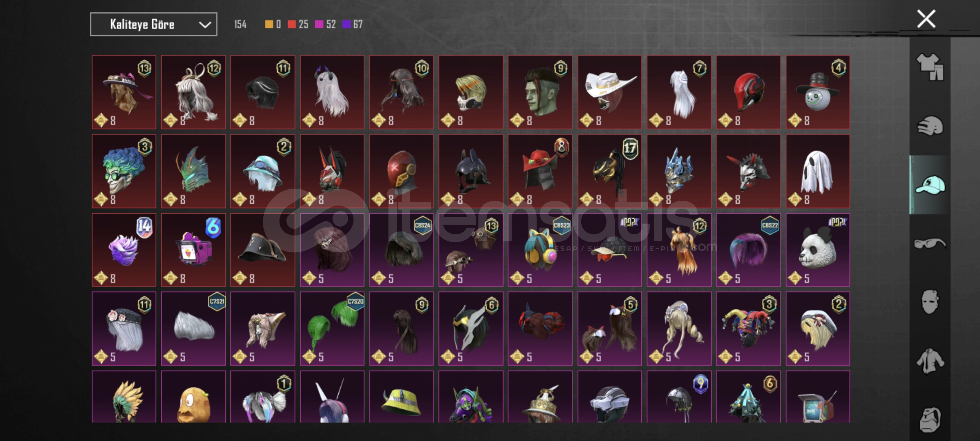Click the dropdown chevron next to Kaliteye Göre
Image resolution: width=980 pixels, height=441 pixels.
point(205,25)
